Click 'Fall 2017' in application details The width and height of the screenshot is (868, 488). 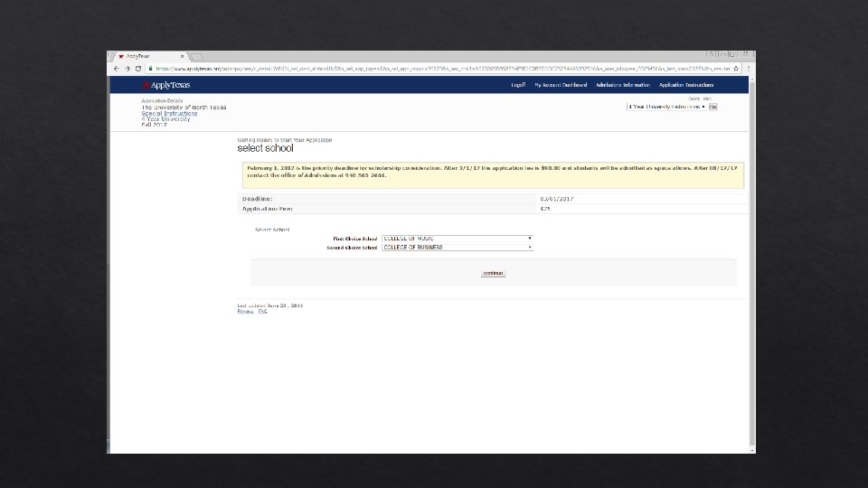154,125
